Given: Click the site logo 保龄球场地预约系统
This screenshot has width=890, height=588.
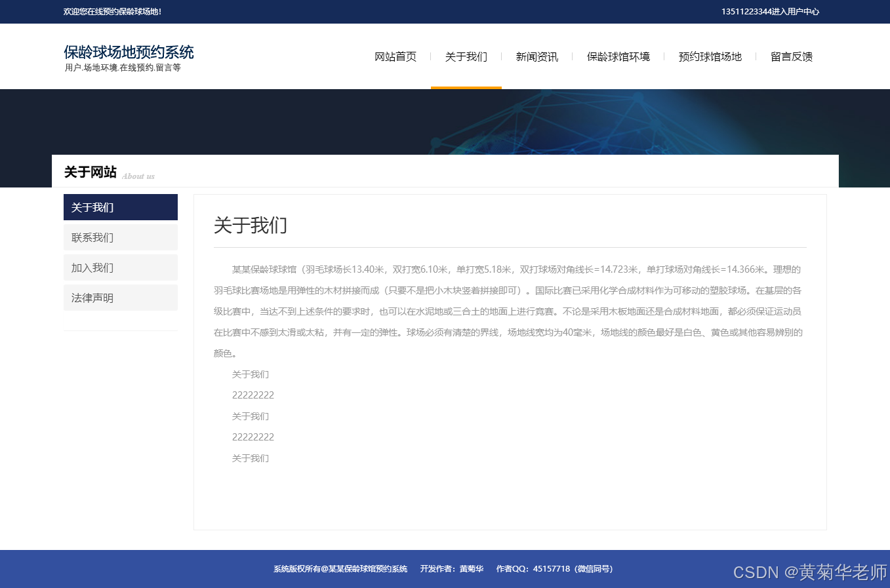Looking at the screenshot, I should 127,52.
